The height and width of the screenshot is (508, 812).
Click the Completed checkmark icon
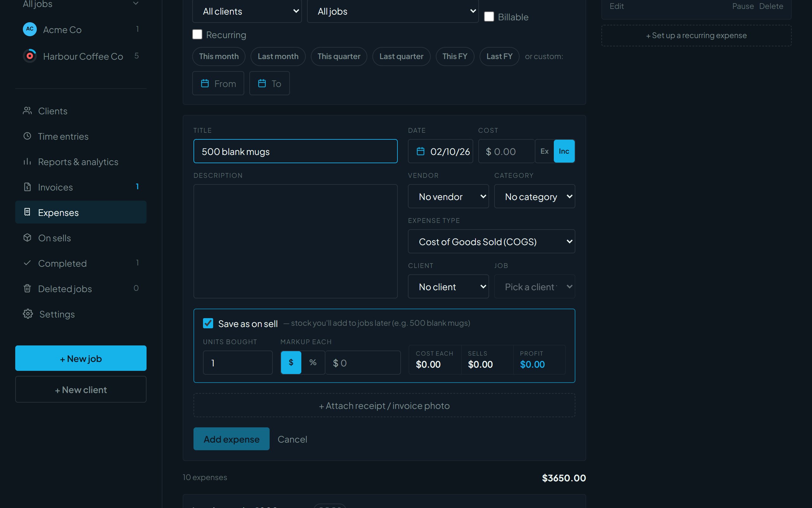[27, 263]
